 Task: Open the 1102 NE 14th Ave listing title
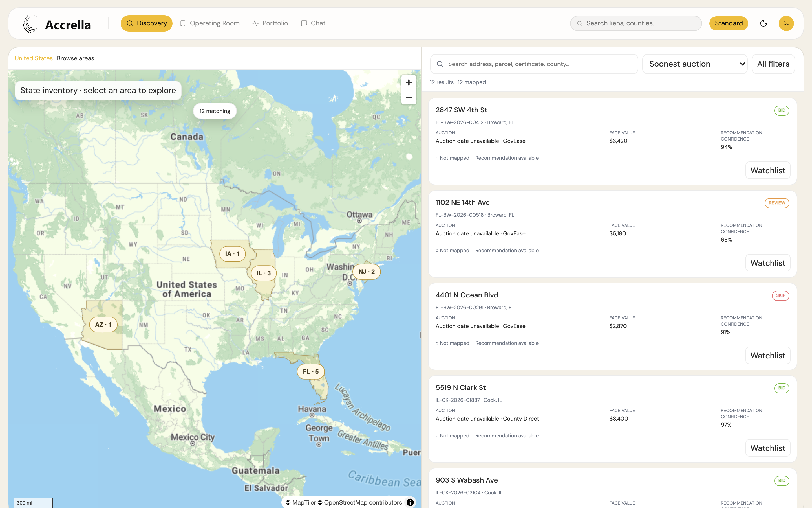(462, 203)
